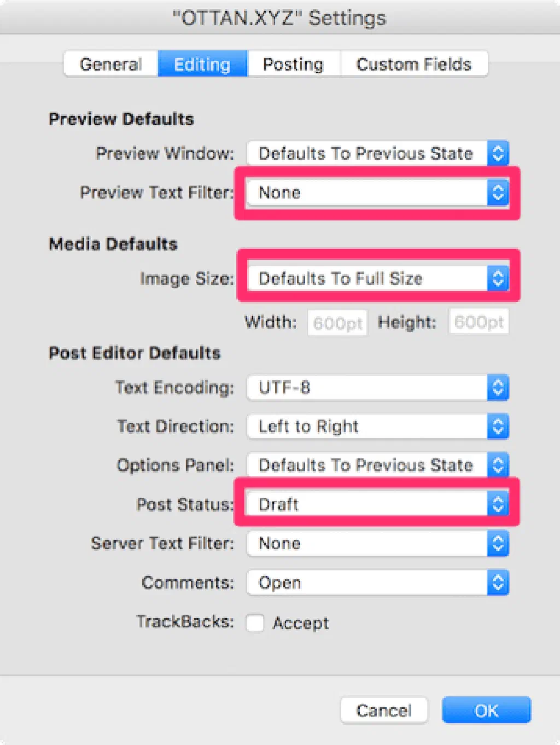The image size is (560, 745).
Task: Open the Posting tab
Action: [293, 65]
